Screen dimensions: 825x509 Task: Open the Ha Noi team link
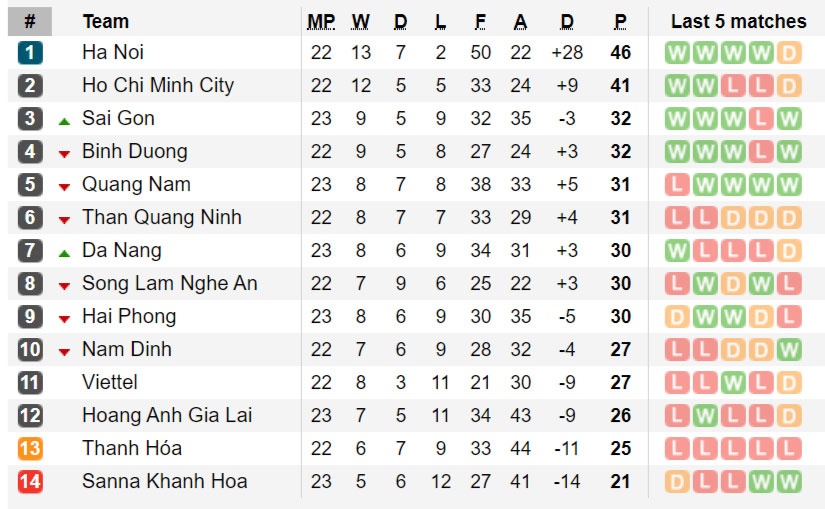113,52
